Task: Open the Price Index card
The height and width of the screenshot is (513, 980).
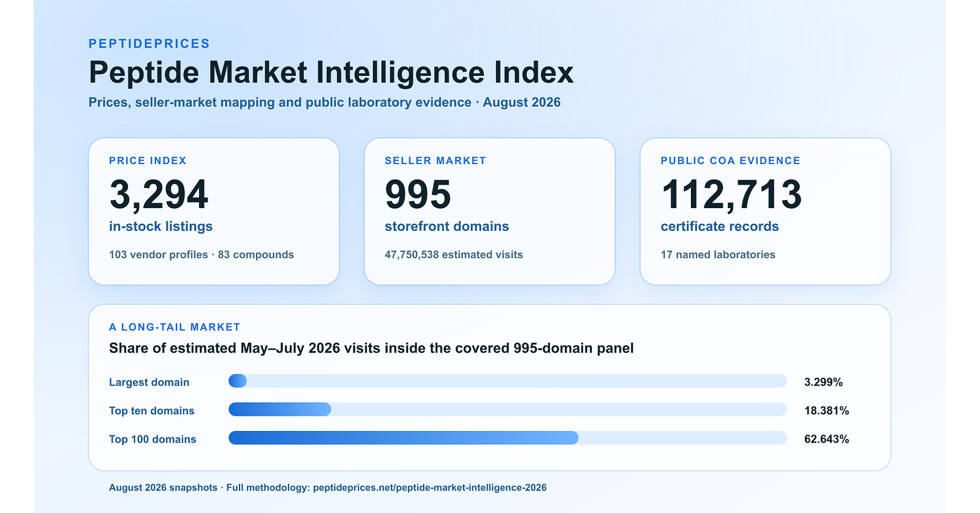Action: coord(214,211)
